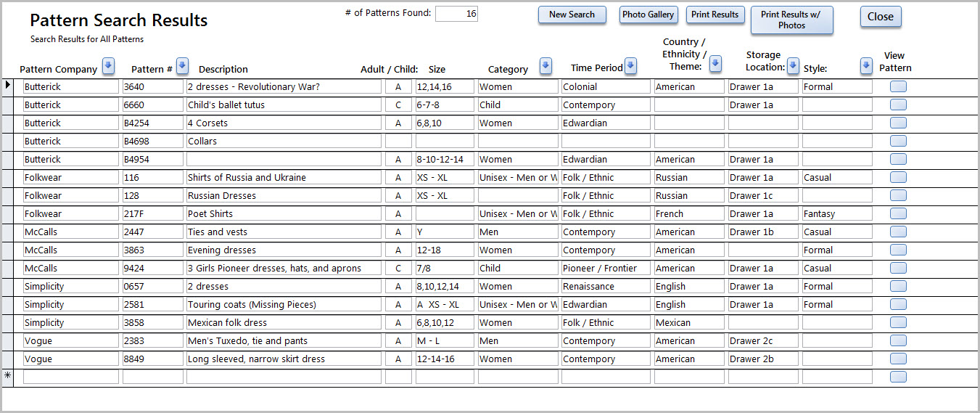Click empty Pattern Company field in new row
The height and width of the screenshot is (413, 980).
[71, 377]
